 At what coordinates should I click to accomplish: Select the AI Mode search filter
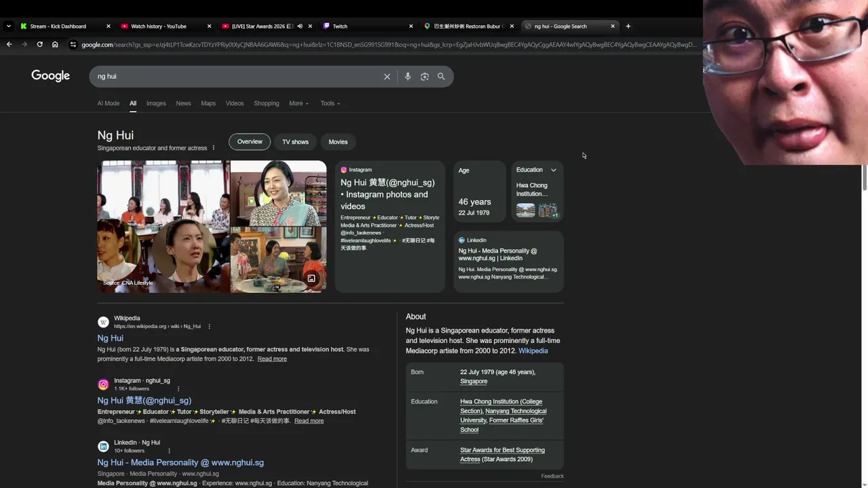point(108,104)
